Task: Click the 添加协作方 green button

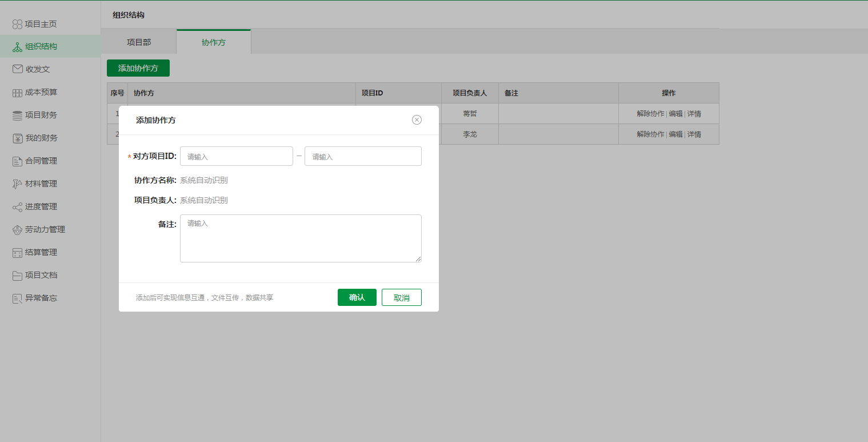Action: tap(138, 68)
